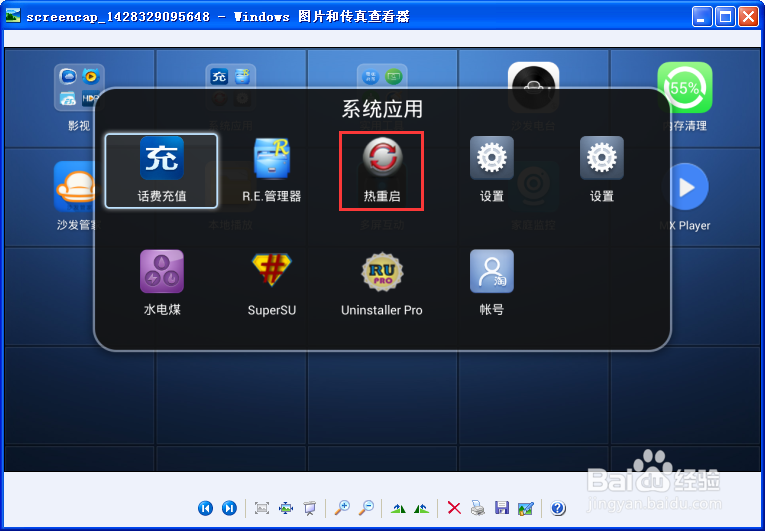Click the viewer app icon in the title bar

point(13,16)
